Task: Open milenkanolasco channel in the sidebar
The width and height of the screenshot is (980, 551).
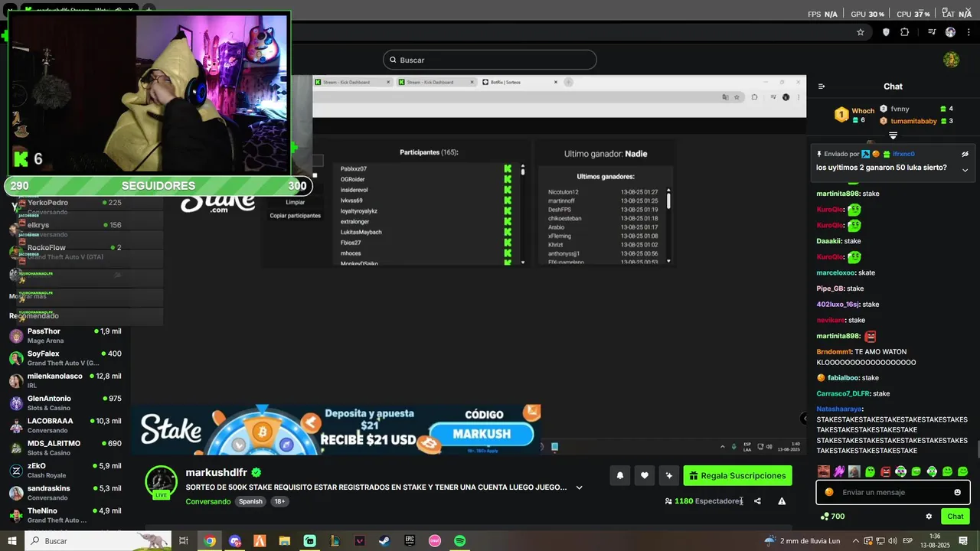Action: point(66,380)
